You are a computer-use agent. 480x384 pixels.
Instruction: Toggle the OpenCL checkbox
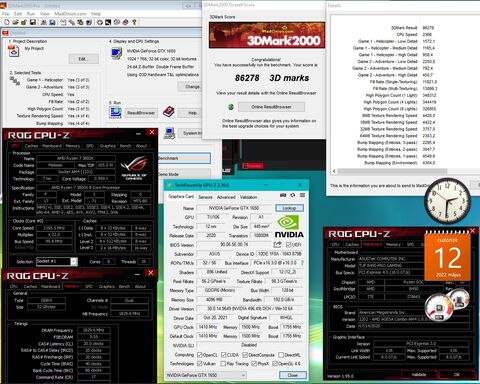(x=200, y=355)
